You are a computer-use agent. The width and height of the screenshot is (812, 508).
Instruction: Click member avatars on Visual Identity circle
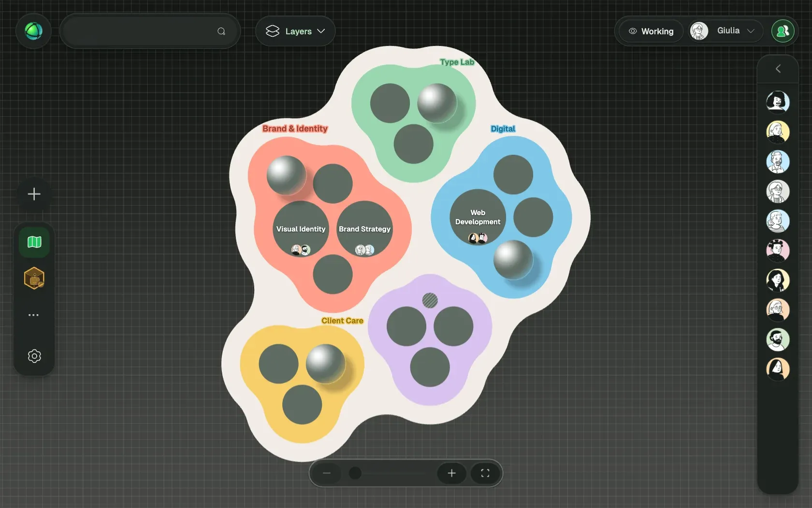tap(301, 250)
